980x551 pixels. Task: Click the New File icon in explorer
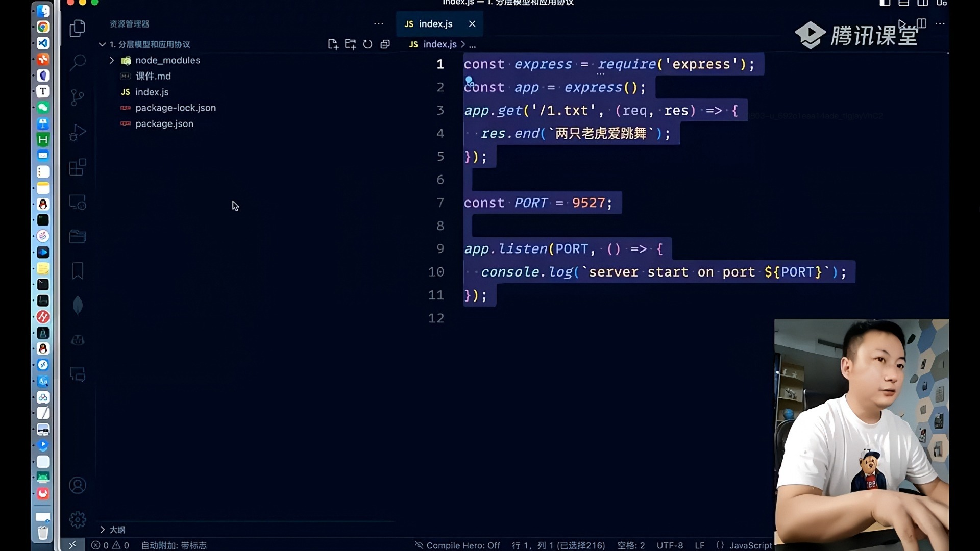(x=333, y=44)
